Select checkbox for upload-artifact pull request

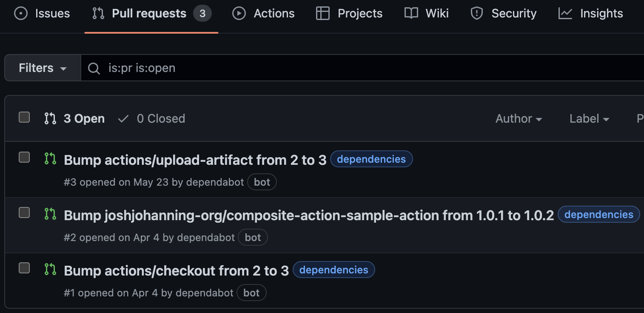(x=24, y=158)
